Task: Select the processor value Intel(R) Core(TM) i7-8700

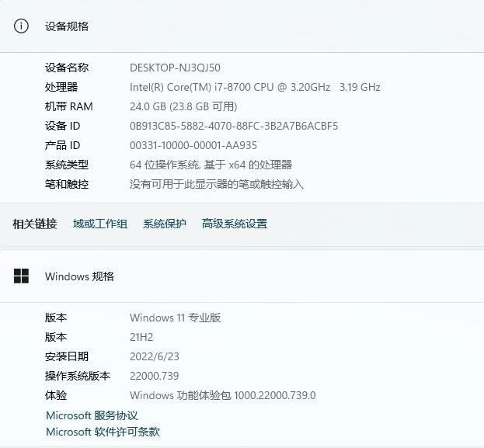Action: (190, 87)
